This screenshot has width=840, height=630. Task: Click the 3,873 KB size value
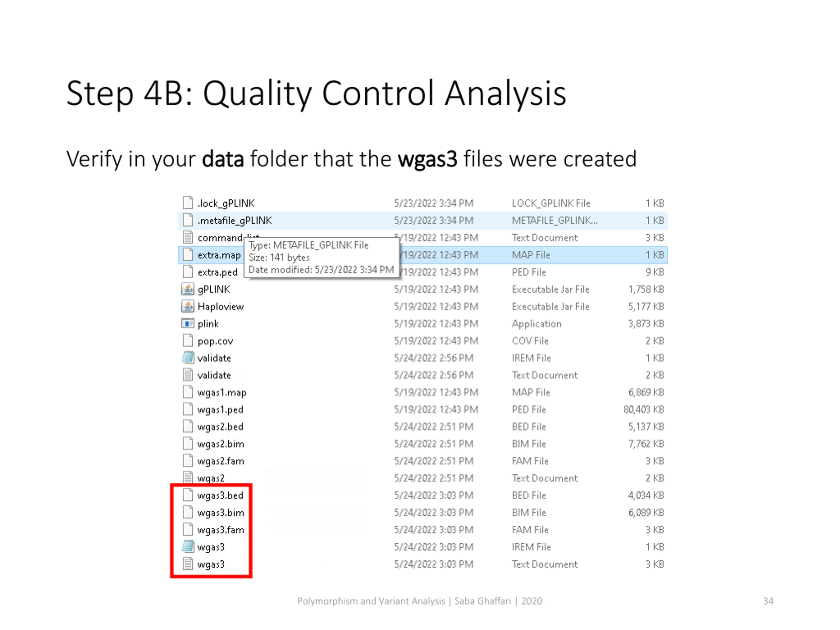[x=646, y=324]
